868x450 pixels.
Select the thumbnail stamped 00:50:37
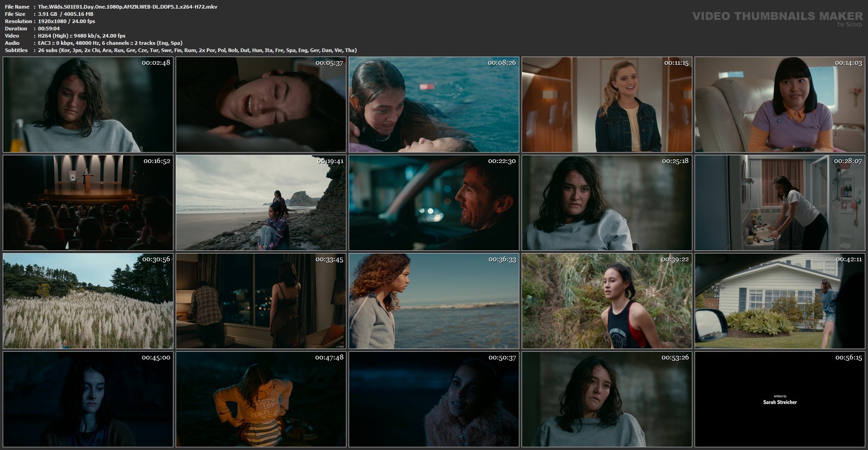(434, 399)
